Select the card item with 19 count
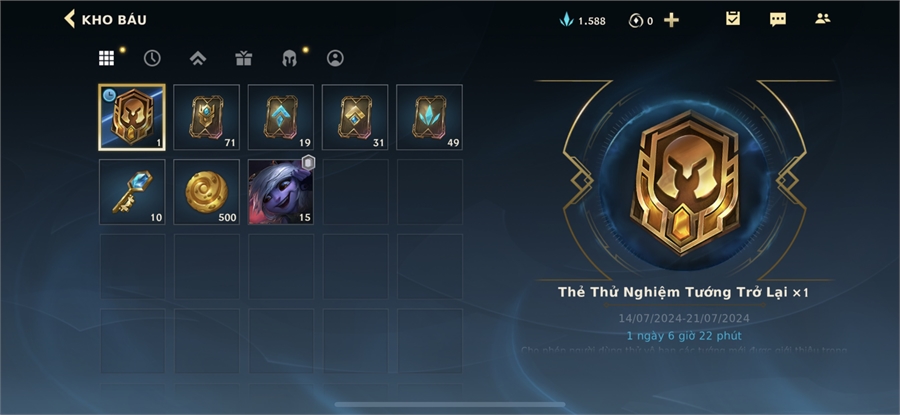Viewport: 900px width, 415px height. tap(281, 117)
